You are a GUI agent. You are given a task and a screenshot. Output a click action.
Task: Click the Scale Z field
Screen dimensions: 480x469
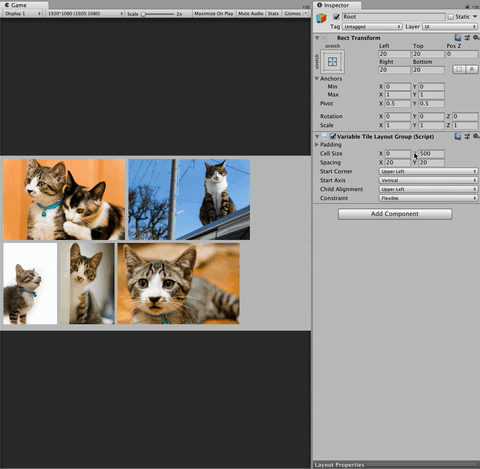click(465, 125)
